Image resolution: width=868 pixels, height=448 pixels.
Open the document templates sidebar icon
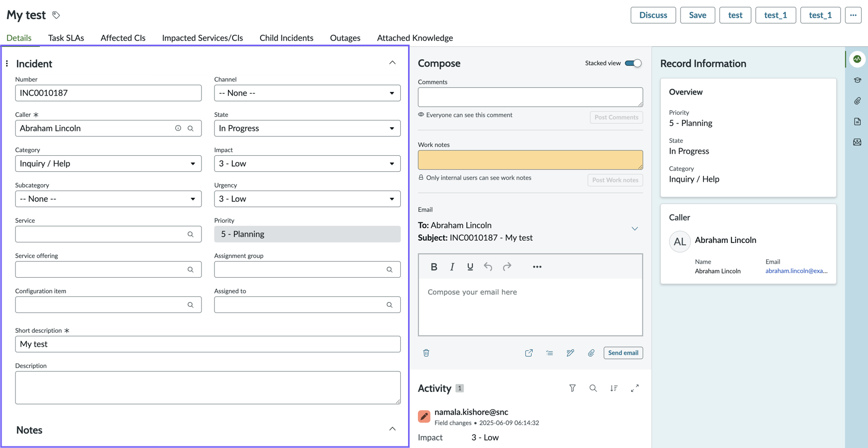[857, 121]
